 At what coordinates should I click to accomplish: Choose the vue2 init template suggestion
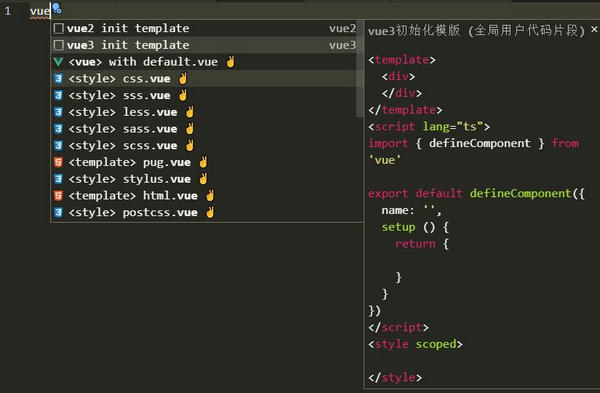pyautogui.click(x=207, y=28)
